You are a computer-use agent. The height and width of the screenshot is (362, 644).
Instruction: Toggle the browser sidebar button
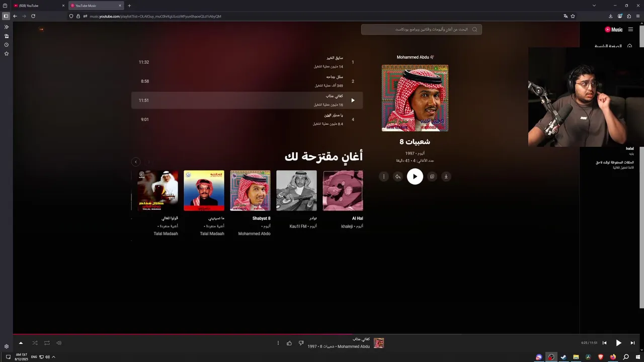click(6, 16)
